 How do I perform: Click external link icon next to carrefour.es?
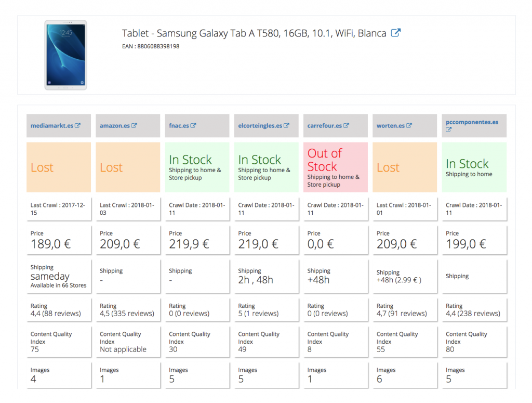point(346,125)
